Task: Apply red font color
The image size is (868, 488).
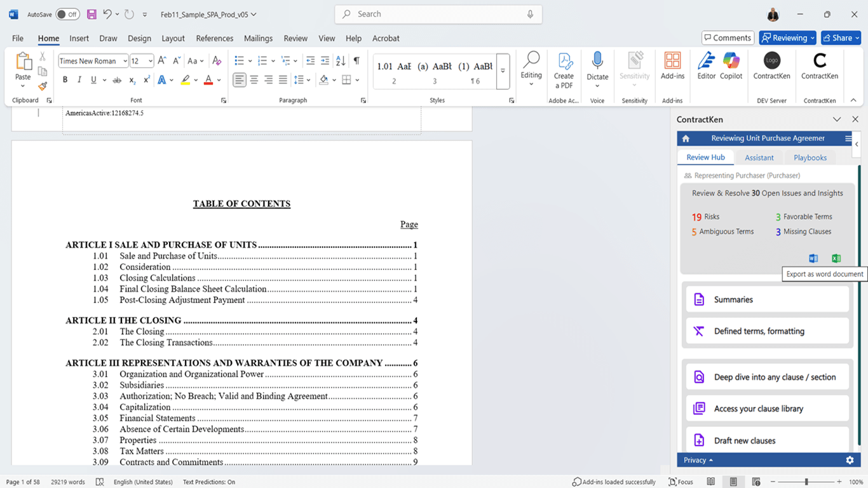Action: (208, 80)
